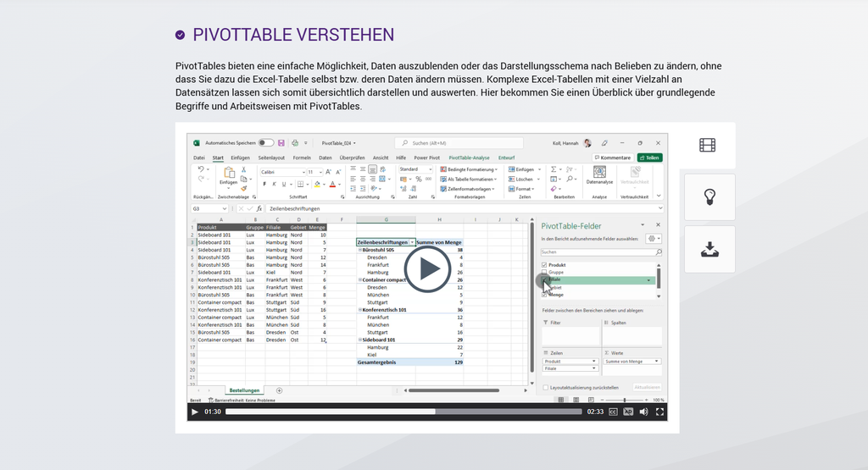This screenshot has width=868, height=470.
Task: Add a new sheet with plus icon
Action: coord(279,390)
